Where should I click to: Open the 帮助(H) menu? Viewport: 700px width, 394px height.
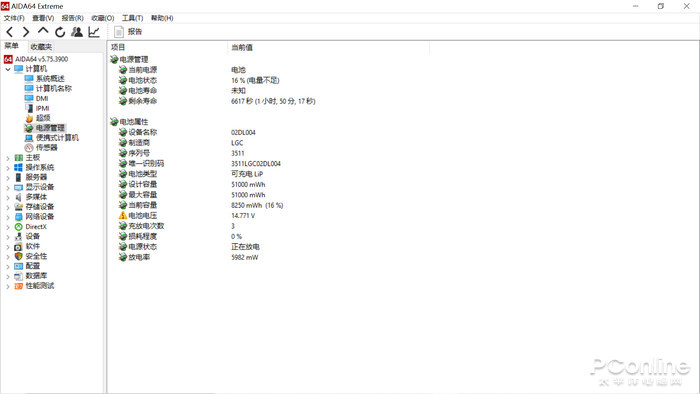point(162,18)
